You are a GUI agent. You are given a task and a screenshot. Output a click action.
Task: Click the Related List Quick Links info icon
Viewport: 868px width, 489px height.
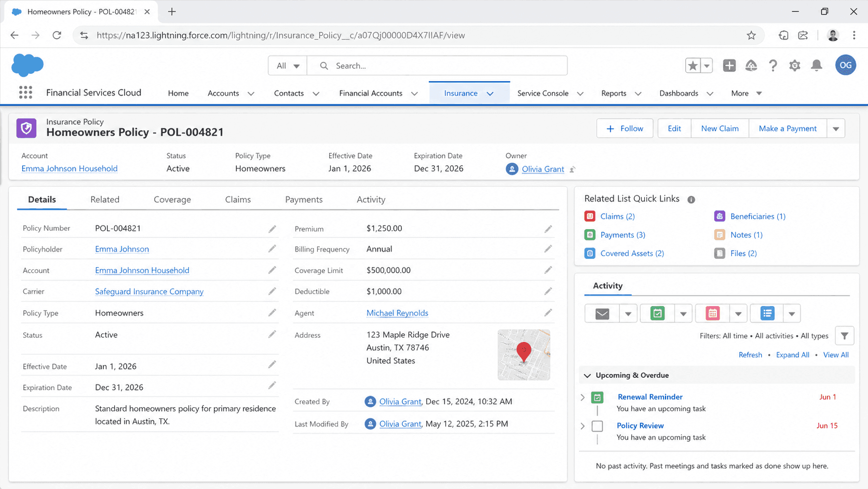coord(691,200)
